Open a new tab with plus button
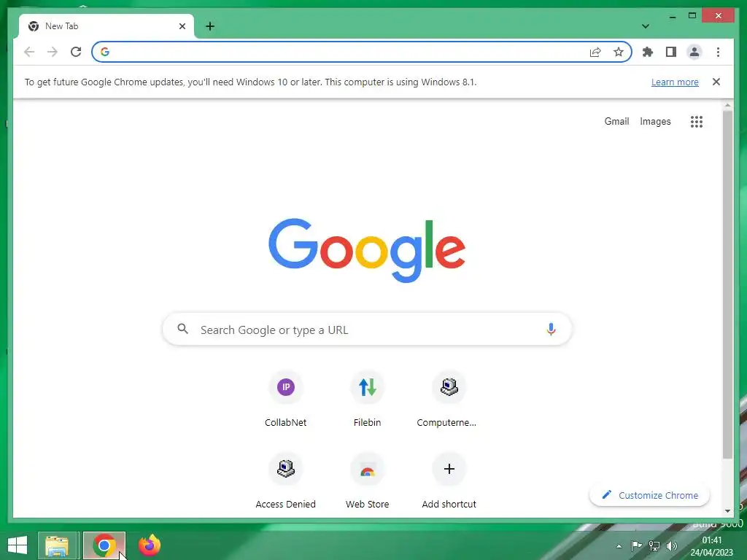This screenshot has height=560, width=747. click(x=210, y=26)
